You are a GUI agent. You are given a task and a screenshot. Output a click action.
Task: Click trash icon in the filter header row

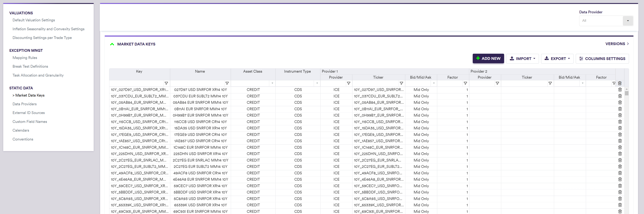[x=620, y=83]
